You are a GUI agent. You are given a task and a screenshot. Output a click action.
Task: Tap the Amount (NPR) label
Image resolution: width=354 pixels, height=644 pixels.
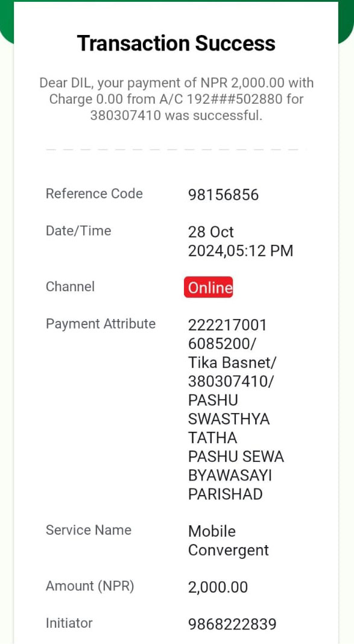click(90, 586)
